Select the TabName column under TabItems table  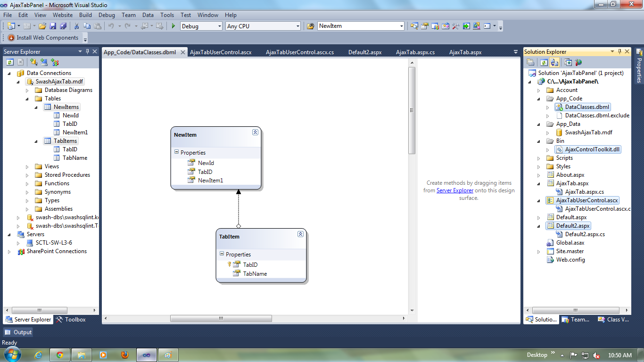pyautogui.click(x=75, y=158)
